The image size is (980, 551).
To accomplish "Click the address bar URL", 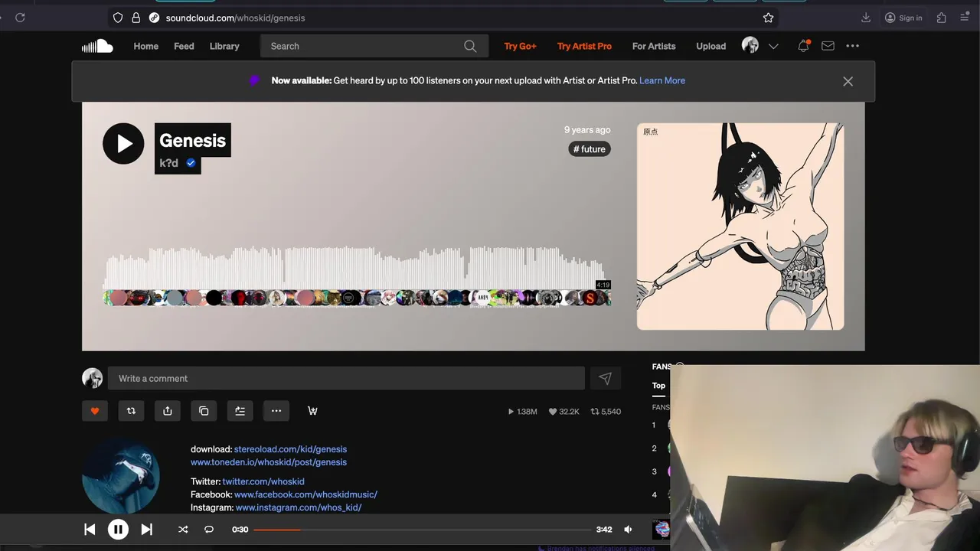I will [x=235, y=18].
